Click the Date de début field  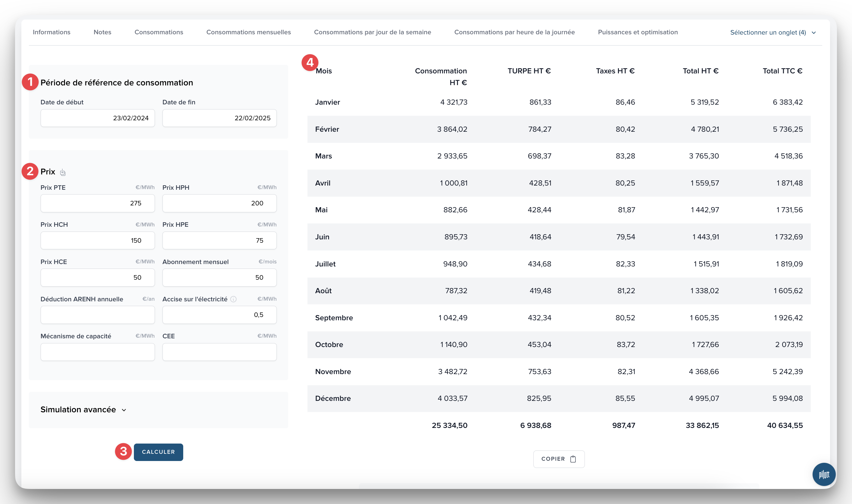click(x=97, y=118)
